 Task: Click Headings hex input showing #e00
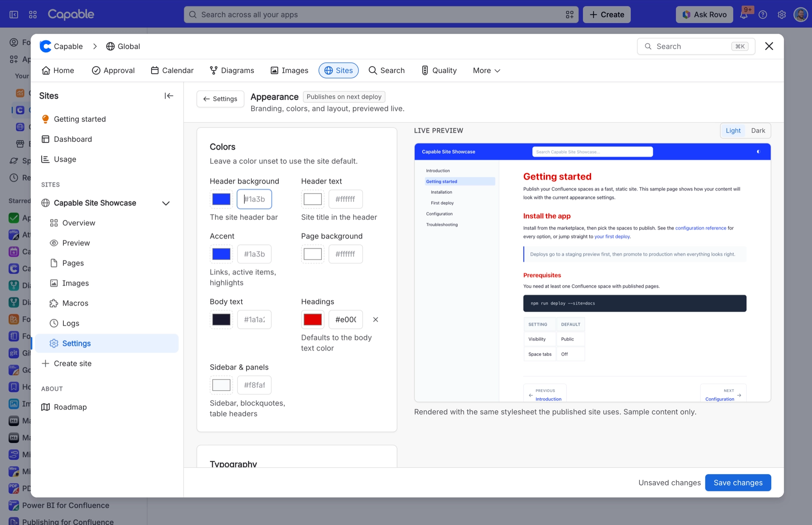tap(346, 319)
